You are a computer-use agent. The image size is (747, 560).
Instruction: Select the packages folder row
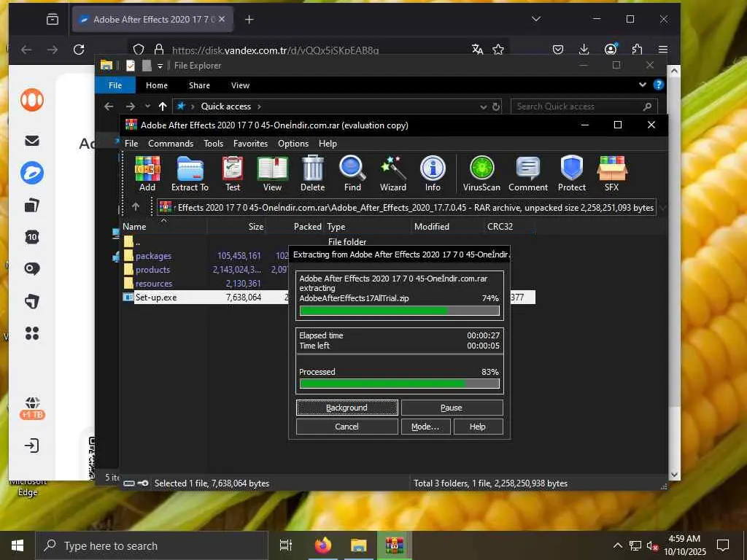coord(204,256)
